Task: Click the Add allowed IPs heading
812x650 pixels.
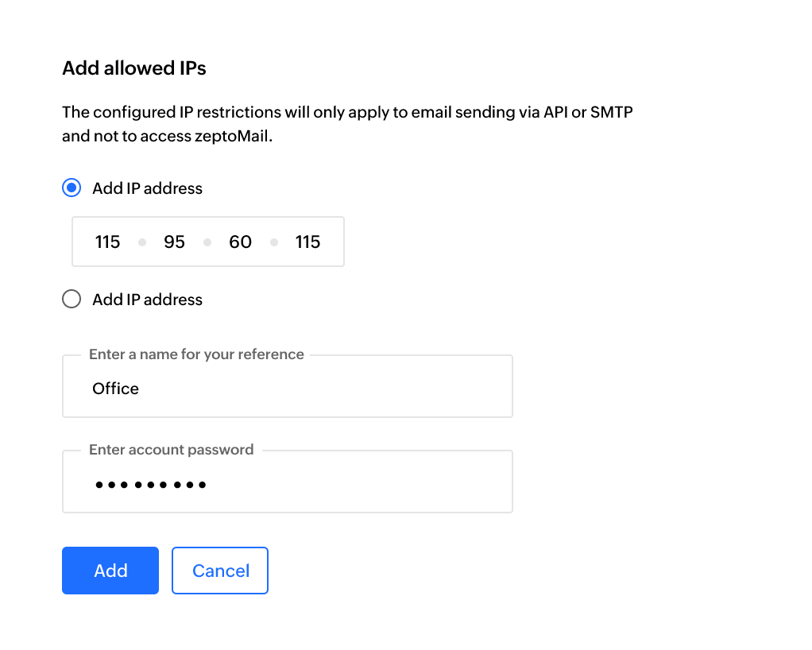Action: [133, 68]
